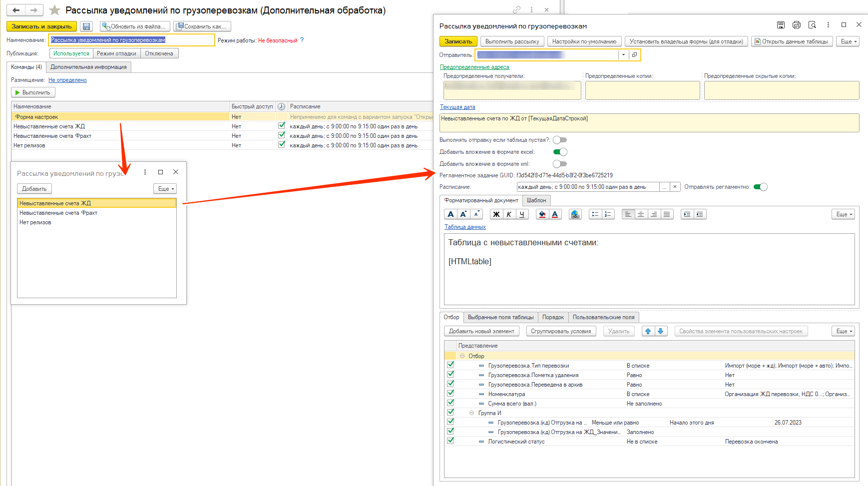The image size is (868, 486).
Task: Apply bulleted list formatting
Action: (595, 214)
